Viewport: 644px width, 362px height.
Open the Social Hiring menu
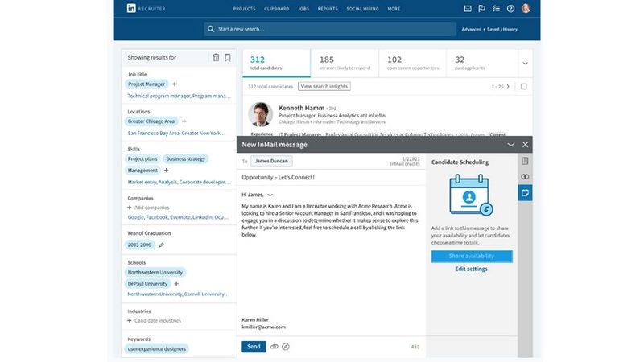click(362, 9)
